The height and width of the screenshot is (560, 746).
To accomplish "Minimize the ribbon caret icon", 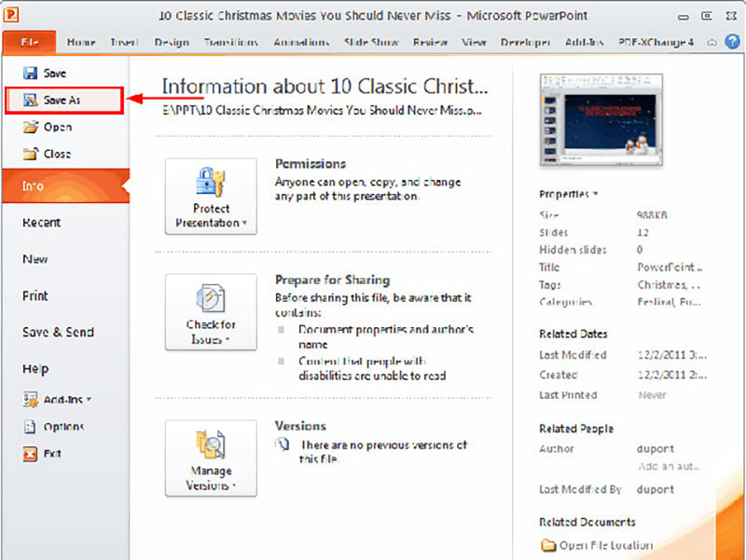I will pos(711,43).
